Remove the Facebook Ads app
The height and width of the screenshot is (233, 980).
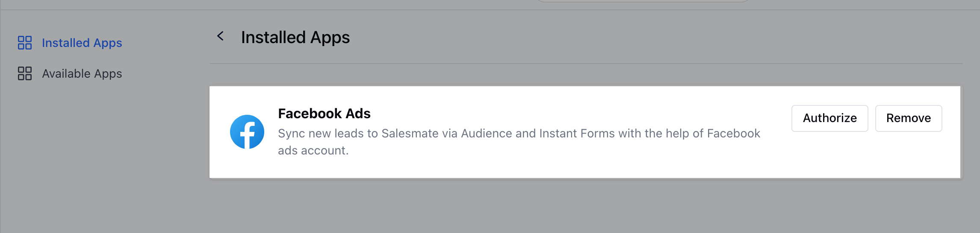[909, 118]
